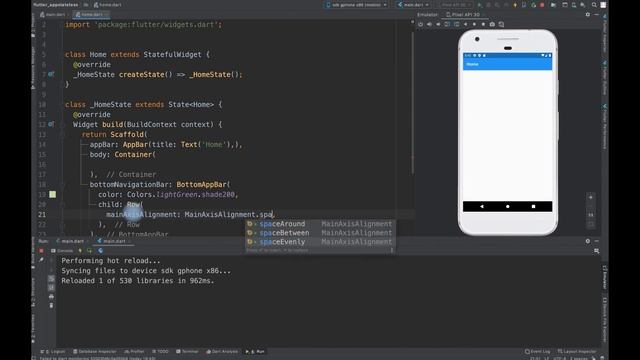640x360 pixels.
Task: Select the spaceEvenly completion suggestion
Action: point(320,242)
